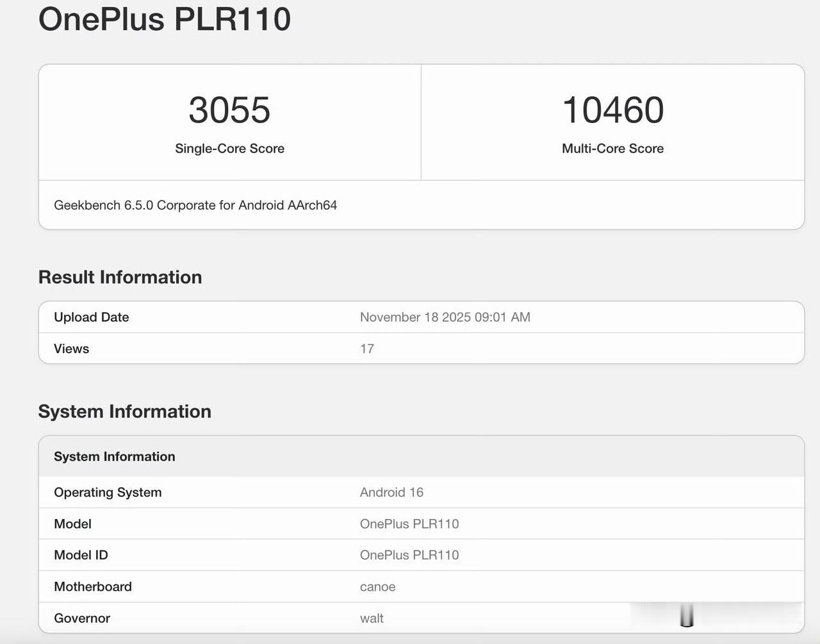Image resolution: width=820 pixels, height=644 pixels.
Task: Click Geekbench 6.5.0 Corporate for Android AArch64
Action: (x=195, y=205)
